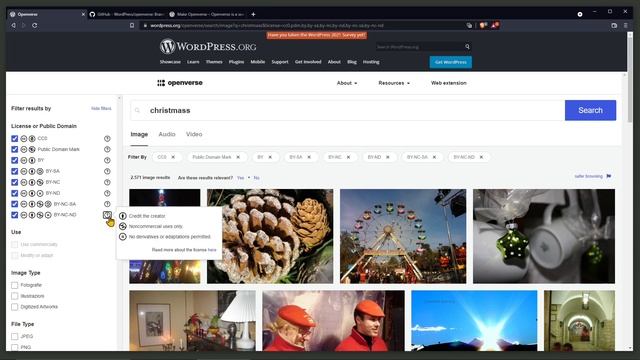Uncheck the BY-SA license checkbox

pyautogui.click(x=15, y=171)
